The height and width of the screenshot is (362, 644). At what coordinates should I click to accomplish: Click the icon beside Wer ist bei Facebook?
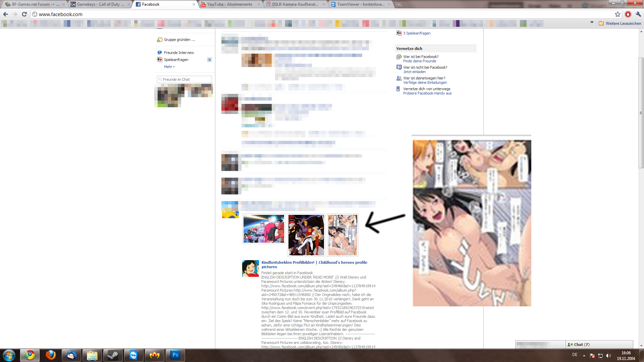coord(399,57)
